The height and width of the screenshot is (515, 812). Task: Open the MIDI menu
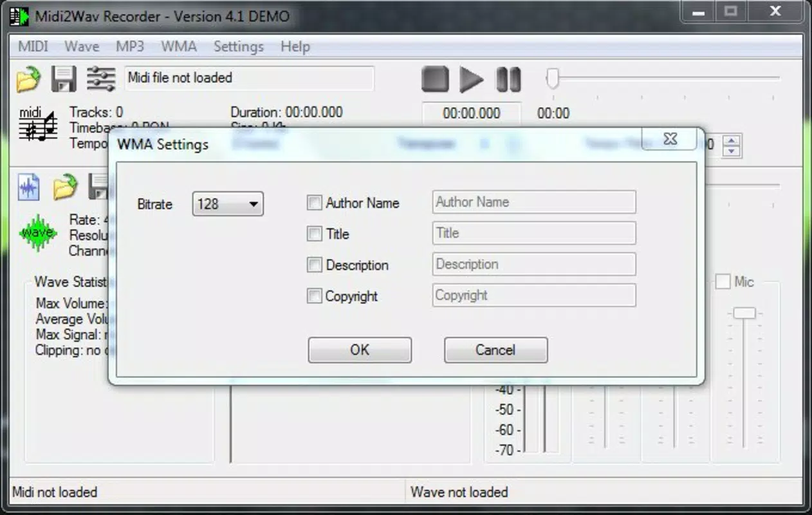33,46
